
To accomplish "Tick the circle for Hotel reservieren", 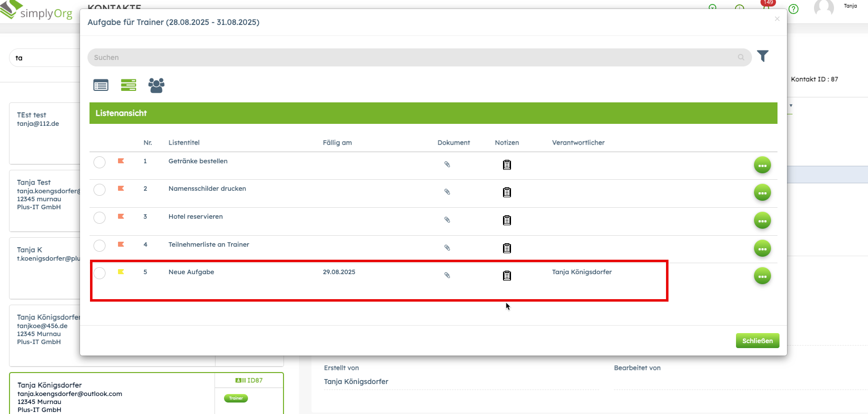I will [x=99, y=218].
